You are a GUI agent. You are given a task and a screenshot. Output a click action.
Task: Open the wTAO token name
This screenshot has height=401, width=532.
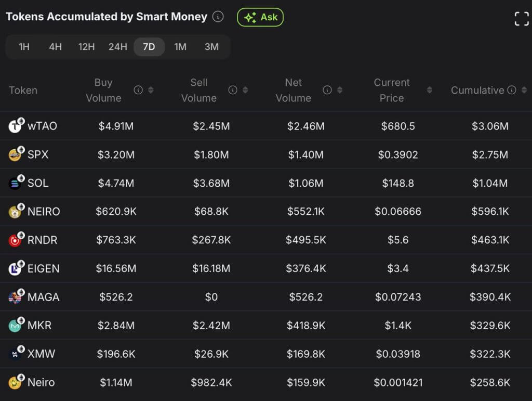pyautogui.click(x=42, y=126)
